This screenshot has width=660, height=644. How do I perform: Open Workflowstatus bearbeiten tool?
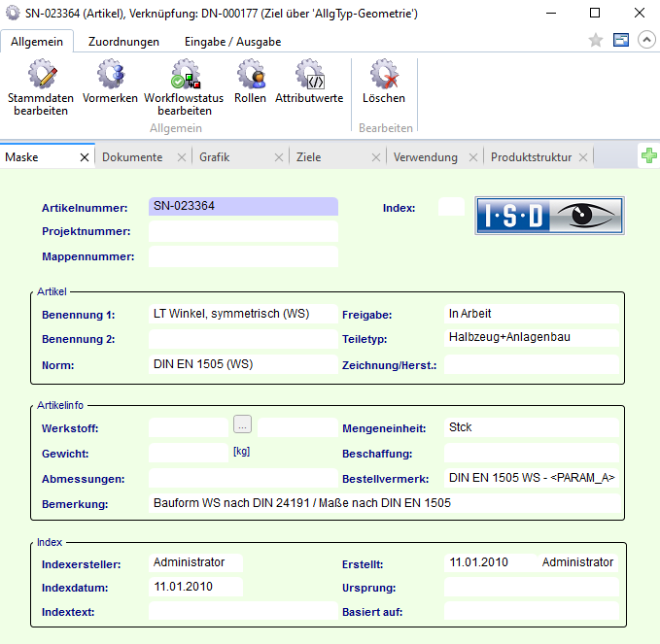184,76
